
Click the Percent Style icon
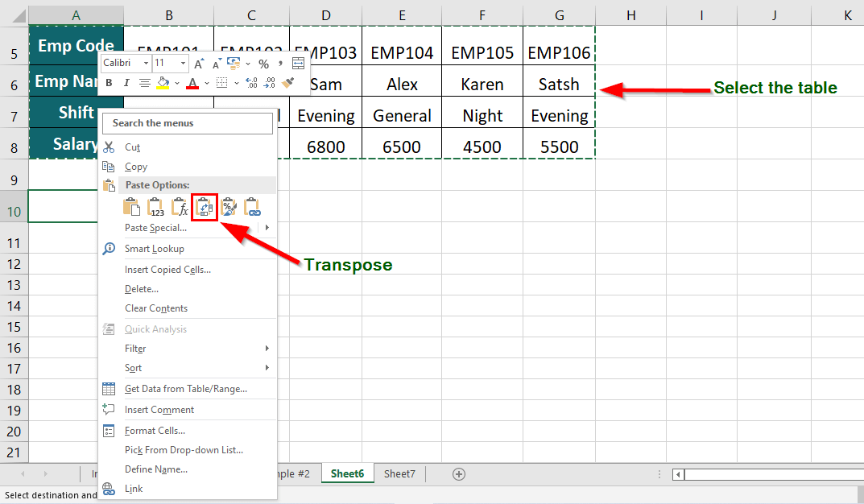tap(263, 63)
